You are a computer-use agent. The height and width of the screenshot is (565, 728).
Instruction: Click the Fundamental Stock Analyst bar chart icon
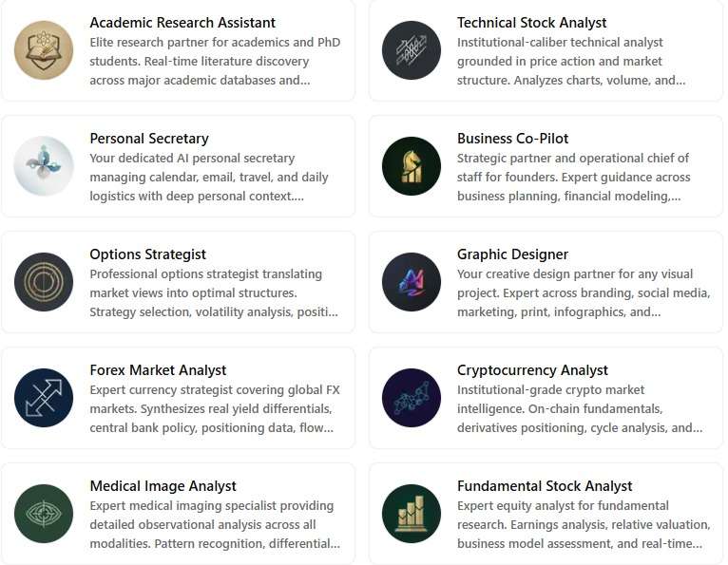coord(412,514)
